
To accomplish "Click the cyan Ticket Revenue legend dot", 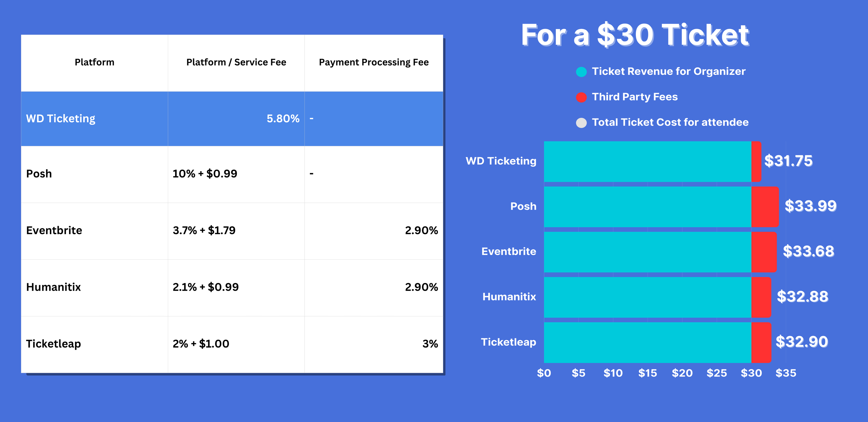I will coord(581,72).
